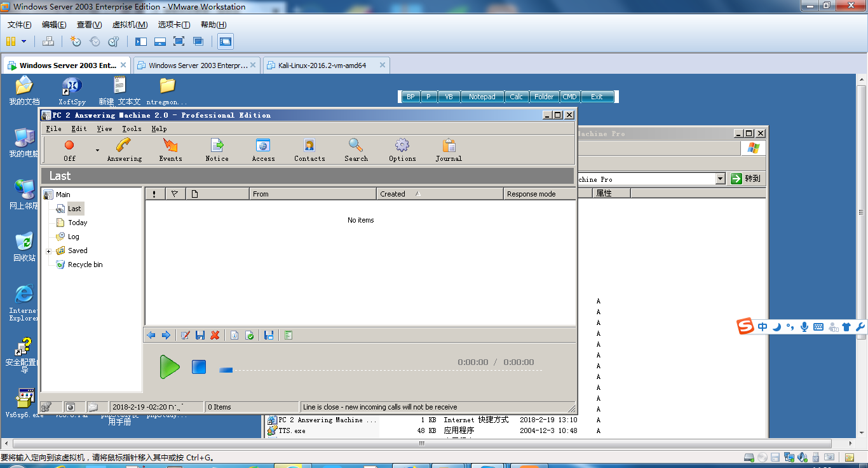Click the Calc button in top bar
Viewport: 868px width, 468px height.
(x=517, y=97)
